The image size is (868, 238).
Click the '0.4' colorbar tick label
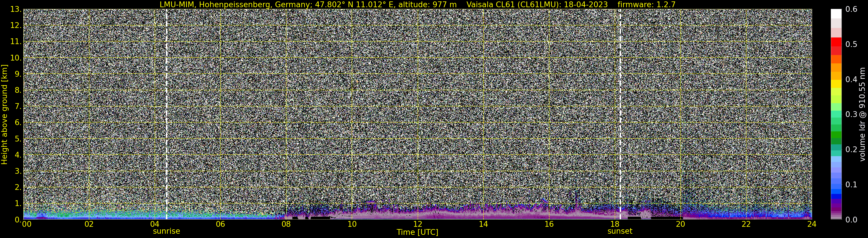[x=852, y=80]
